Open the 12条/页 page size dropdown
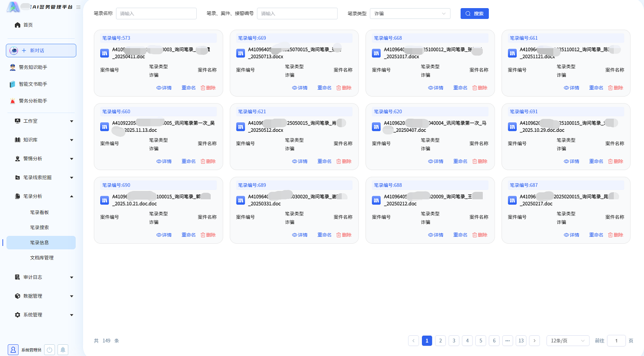This screenshot has width=644, height=356. pyautogui.click(x=568, y=341)
